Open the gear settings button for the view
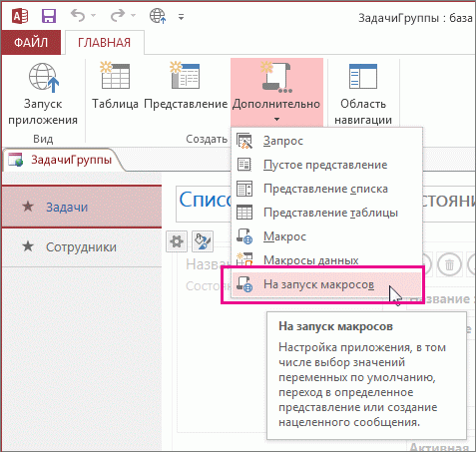The width and height of the screenshot is (476, 452). [177, 241]
